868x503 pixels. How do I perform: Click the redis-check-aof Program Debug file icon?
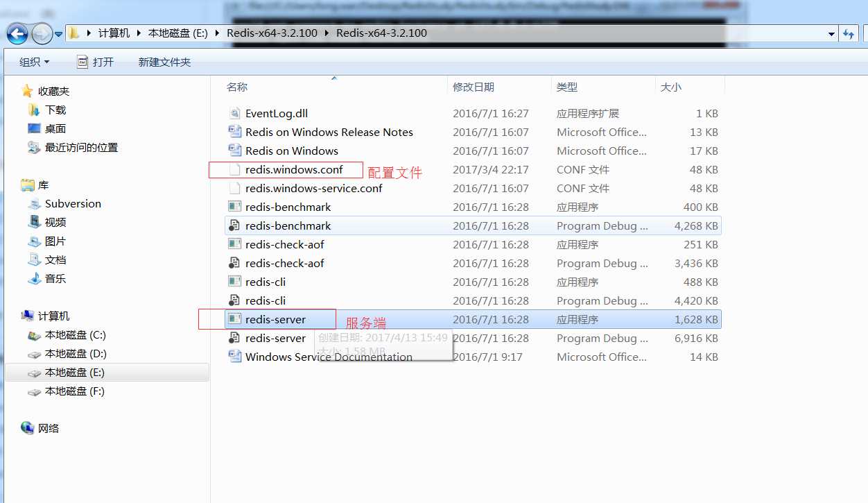(234, 263)
